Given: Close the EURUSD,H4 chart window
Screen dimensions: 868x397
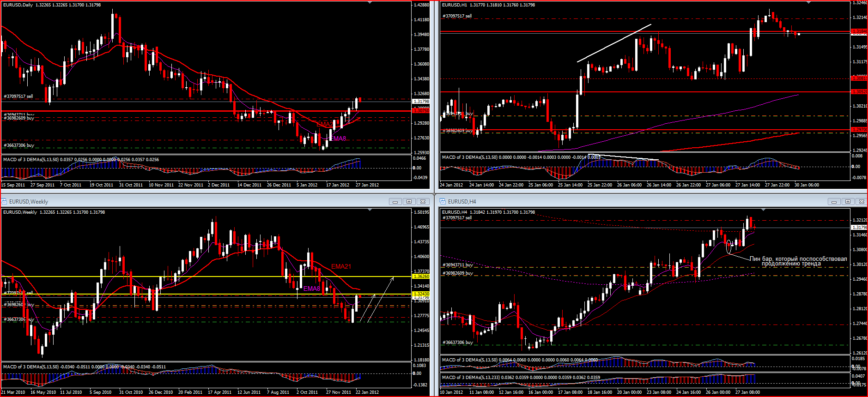Looking at the screenshot, I should tap(862, 202).
